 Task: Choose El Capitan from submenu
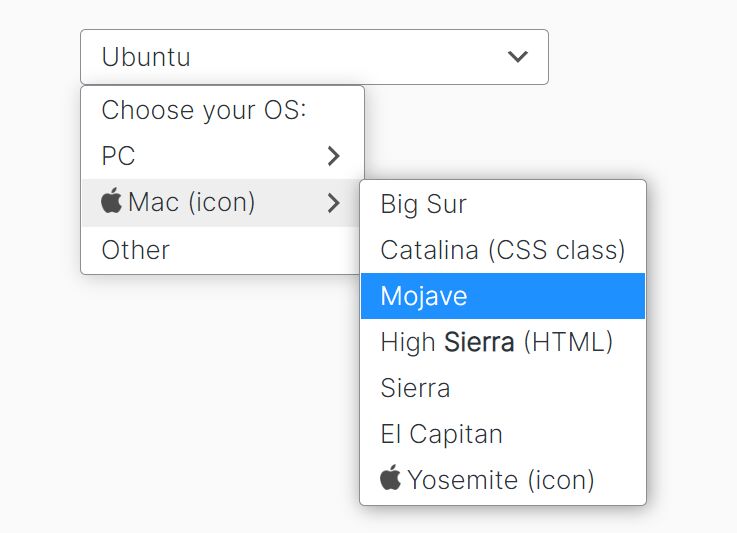[x=503, y=434]
